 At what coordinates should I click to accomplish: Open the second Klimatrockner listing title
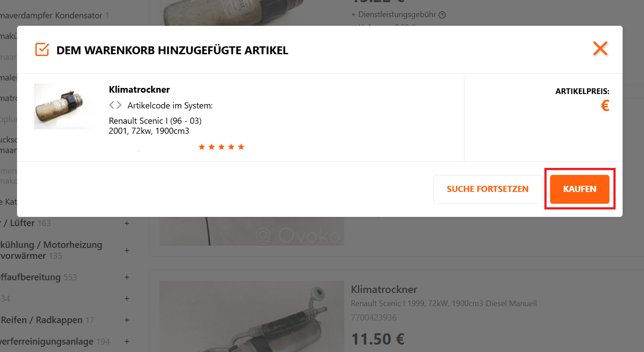[x=384, y=289]
